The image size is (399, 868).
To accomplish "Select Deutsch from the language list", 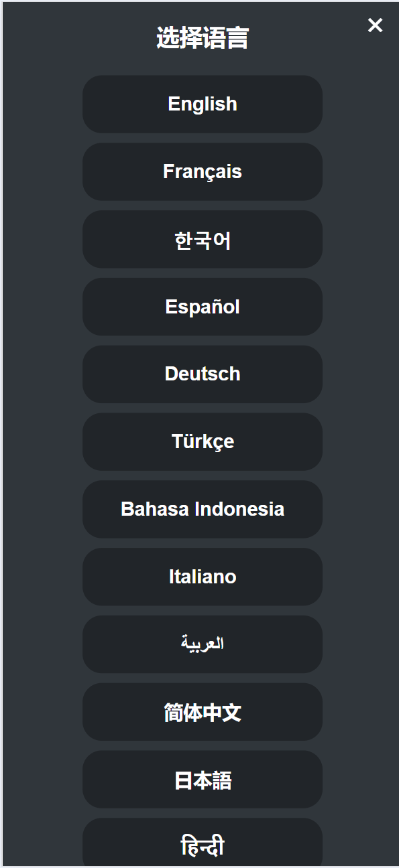I will [203, 374].
